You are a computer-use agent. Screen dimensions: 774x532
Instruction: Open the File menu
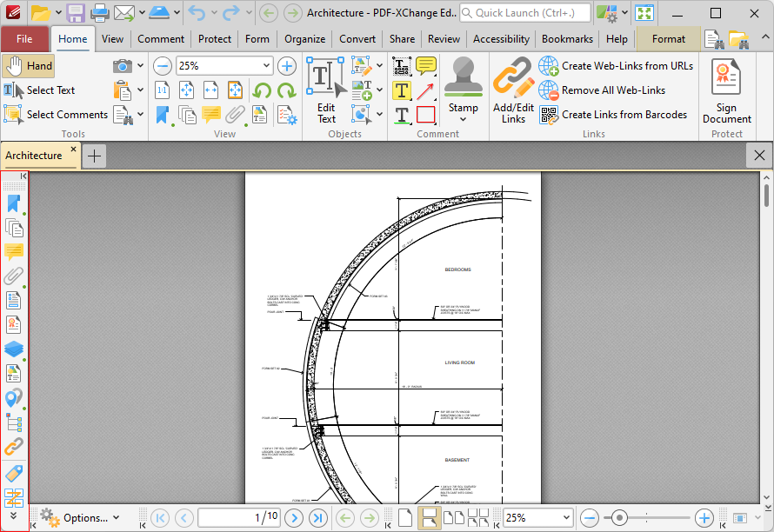point(25,38)
